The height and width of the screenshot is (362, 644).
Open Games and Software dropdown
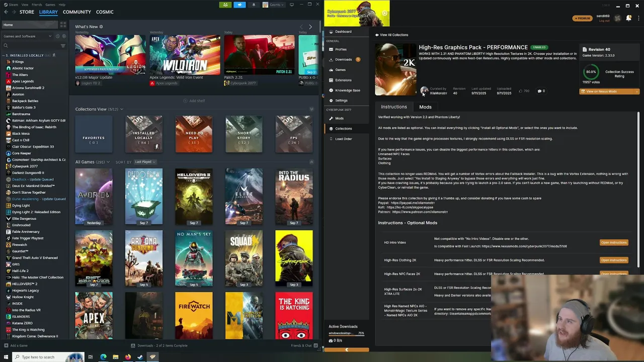27,36
